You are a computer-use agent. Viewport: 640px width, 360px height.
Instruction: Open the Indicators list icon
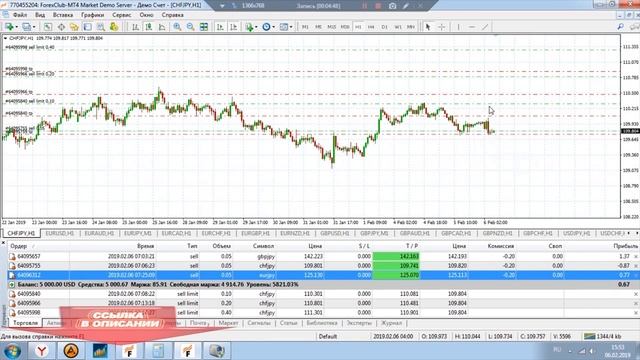pos(249,27)
